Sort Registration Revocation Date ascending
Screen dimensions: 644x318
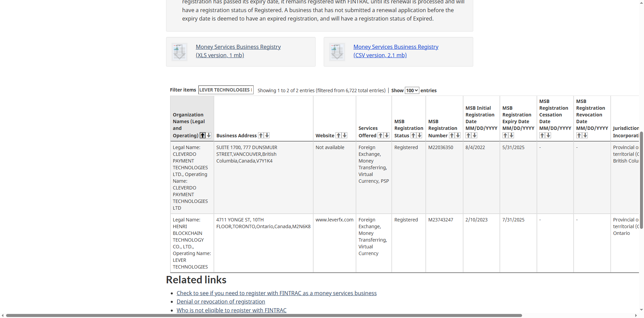tap(579, 135)
